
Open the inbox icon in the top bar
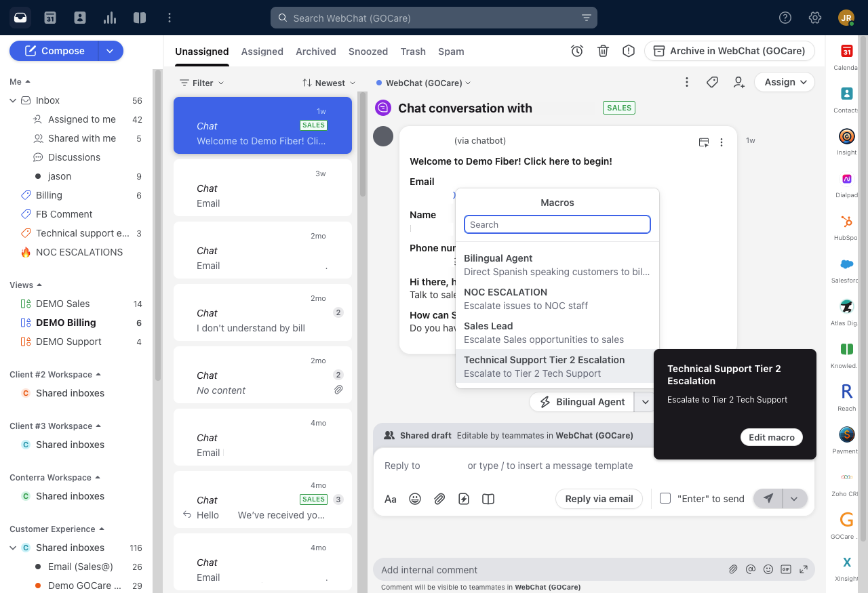20,18
